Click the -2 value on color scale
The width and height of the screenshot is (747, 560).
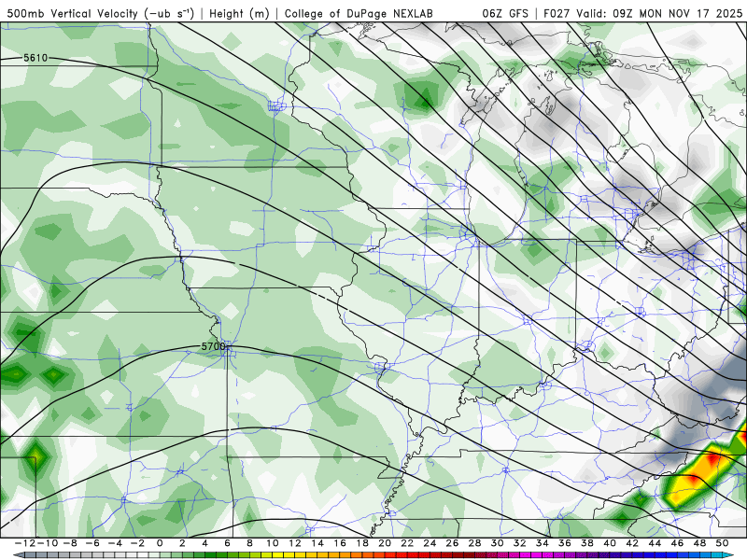click(x=137, y=543)
